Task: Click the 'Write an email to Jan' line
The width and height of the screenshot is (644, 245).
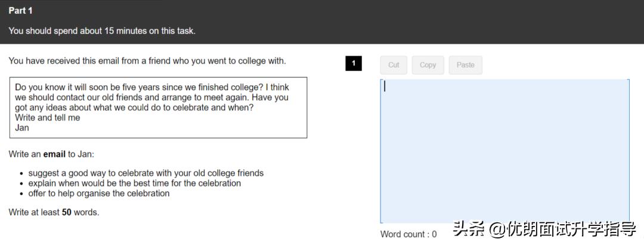Action: pyautogui.click(x=51, y=154)
